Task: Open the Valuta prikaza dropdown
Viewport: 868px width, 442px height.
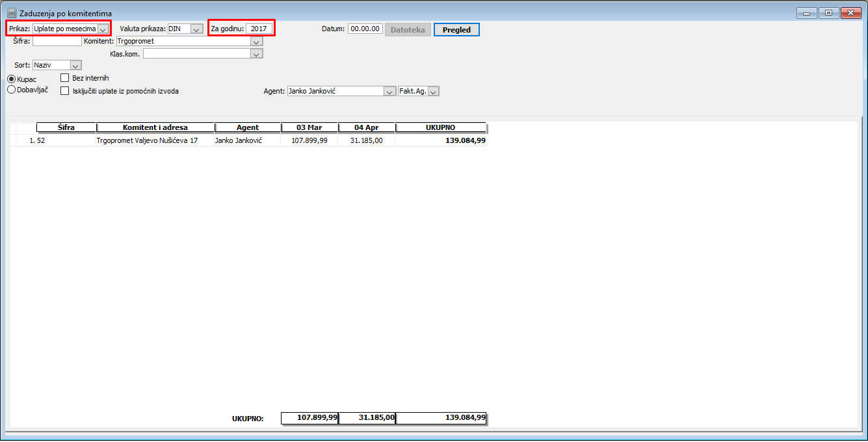Action: pos(196,29)
